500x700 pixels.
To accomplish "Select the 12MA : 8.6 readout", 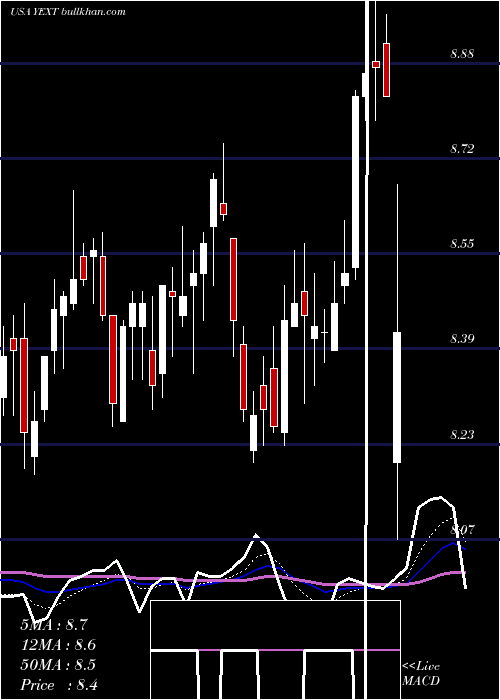I will (x=58, y=645).
